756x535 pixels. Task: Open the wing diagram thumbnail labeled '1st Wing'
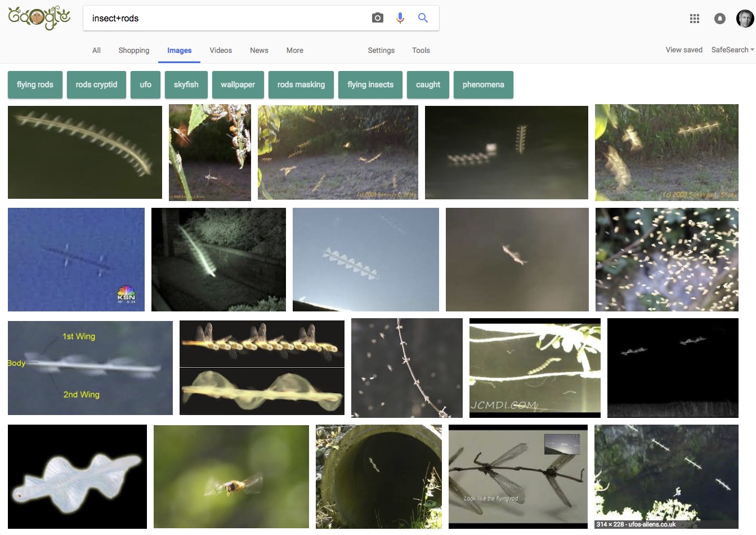90,367
